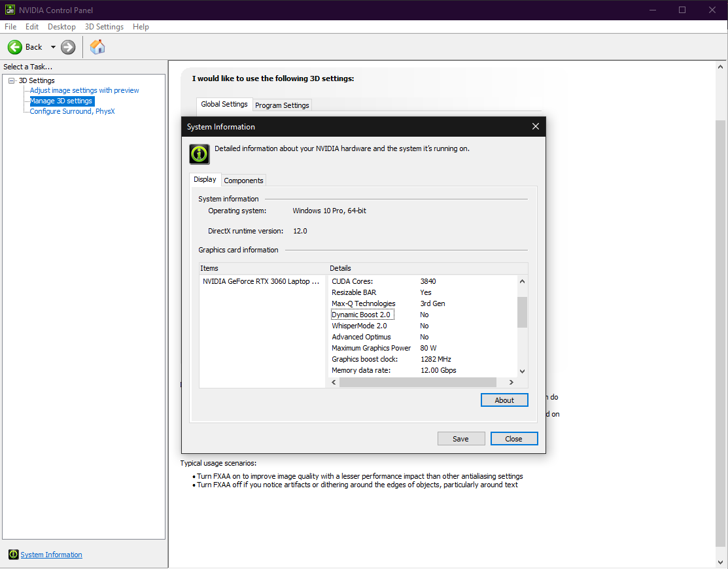Select the Program Settings tab
Screen dimensions: 728x569
[282, 105]
